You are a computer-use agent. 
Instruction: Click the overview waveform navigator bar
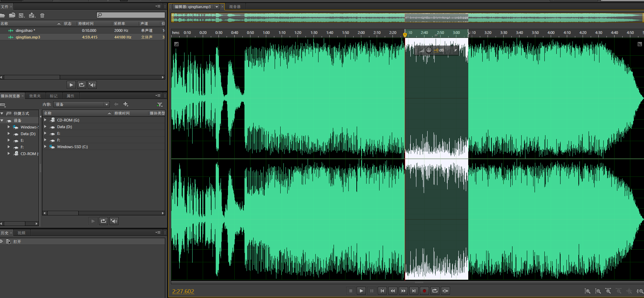click(x=407, y=18)
